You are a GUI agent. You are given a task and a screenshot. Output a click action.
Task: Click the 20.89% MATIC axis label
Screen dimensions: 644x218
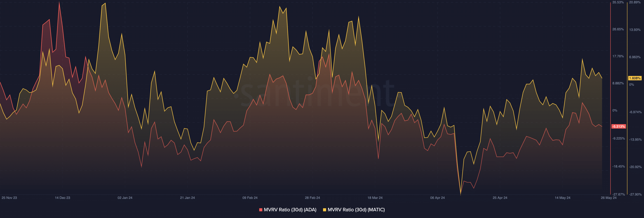click(x=635, y=2)
